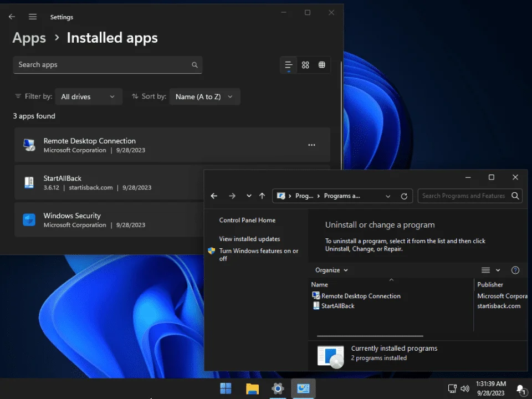Open the Windows Start button
This screenshot has width=532, height=399.
coord(226,388)
